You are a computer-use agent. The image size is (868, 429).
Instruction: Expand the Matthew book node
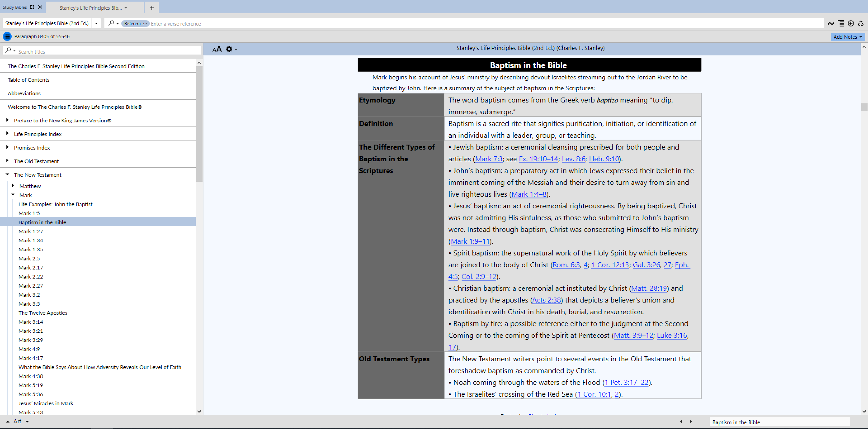point(13,186)
